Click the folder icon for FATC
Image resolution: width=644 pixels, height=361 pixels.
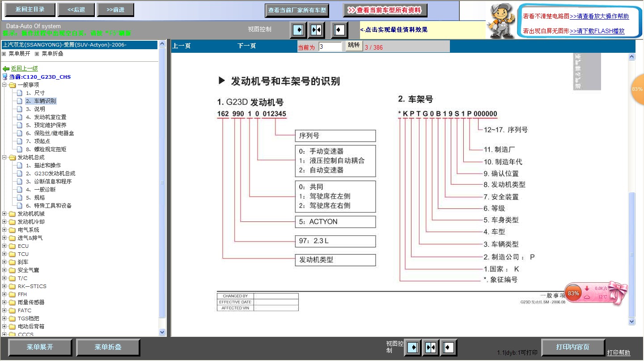click(12, 310)
